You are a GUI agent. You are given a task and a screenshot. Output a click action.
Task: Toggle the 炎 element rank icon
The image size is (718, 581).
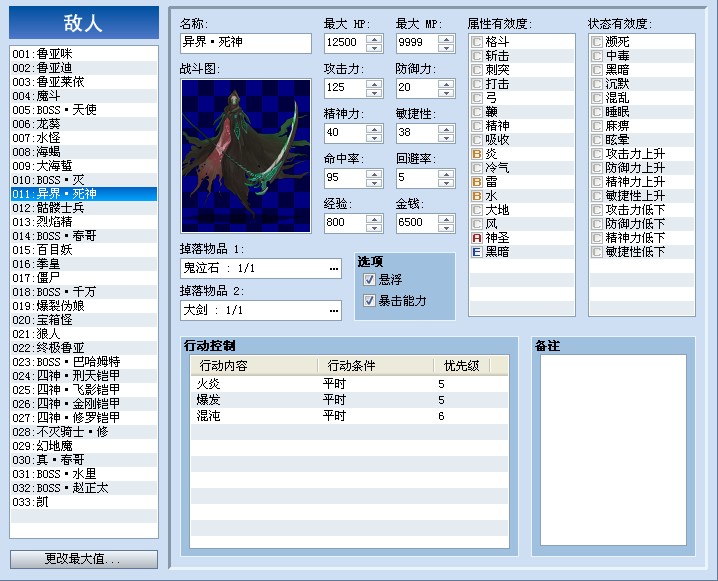point(477,154)
